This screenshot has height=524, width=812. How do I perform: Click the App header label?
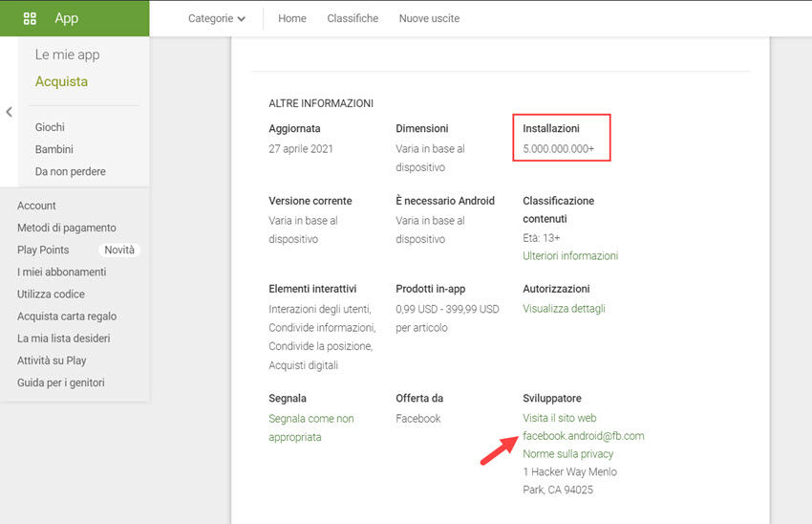coord(66,19)
